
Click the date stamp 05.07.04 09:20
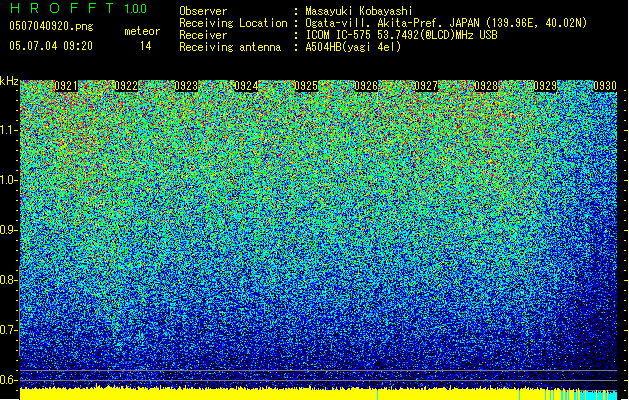click(51, 46)
